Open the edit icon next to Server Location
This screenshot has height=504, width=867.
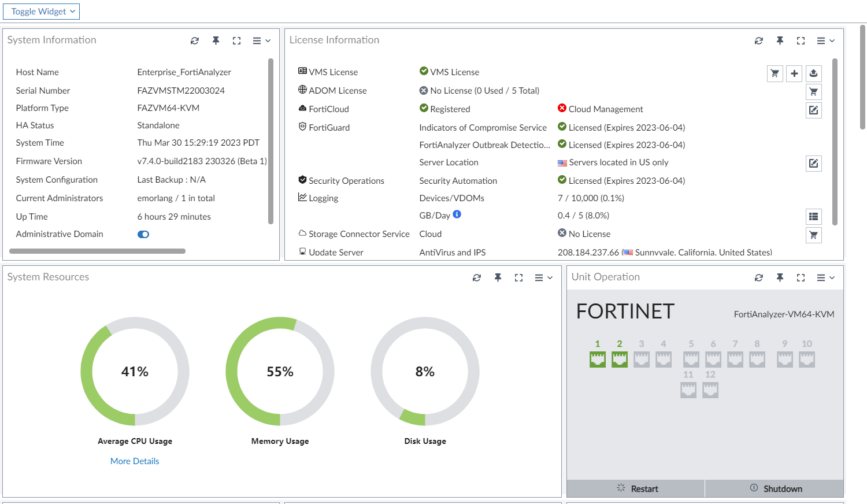pos(813,163)
